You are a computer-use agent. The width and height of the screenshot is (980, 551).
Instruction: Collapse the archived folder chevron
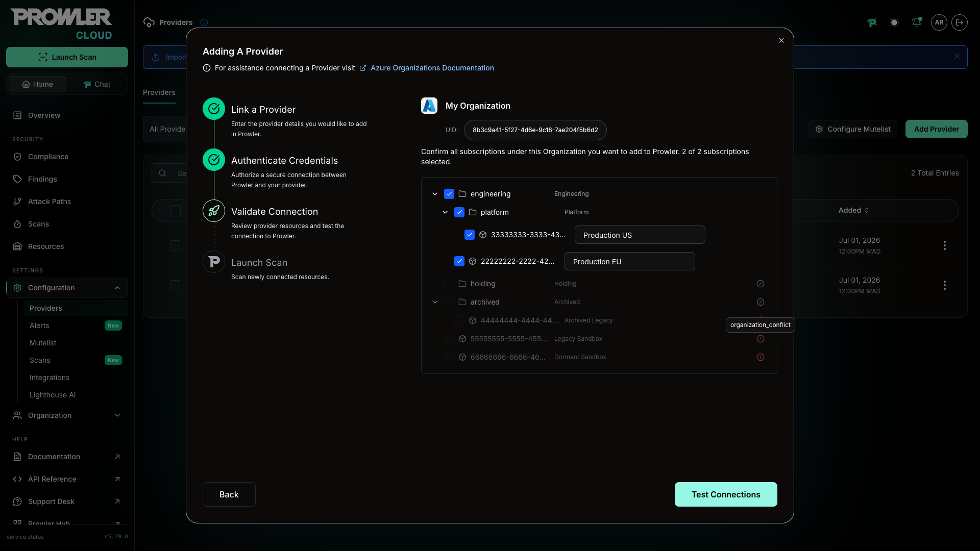pyautogui.click(x=435, y=302)
